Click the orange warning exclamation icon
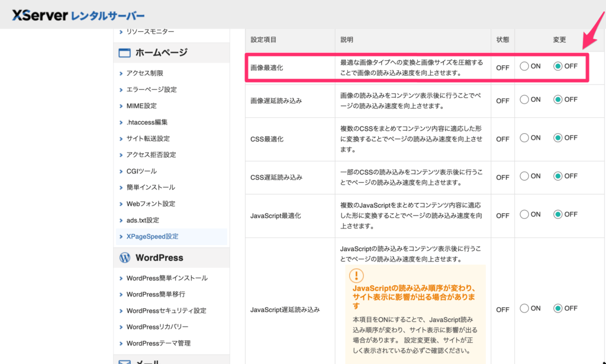The width and height of the screenshot is (606, 364). 356,275
